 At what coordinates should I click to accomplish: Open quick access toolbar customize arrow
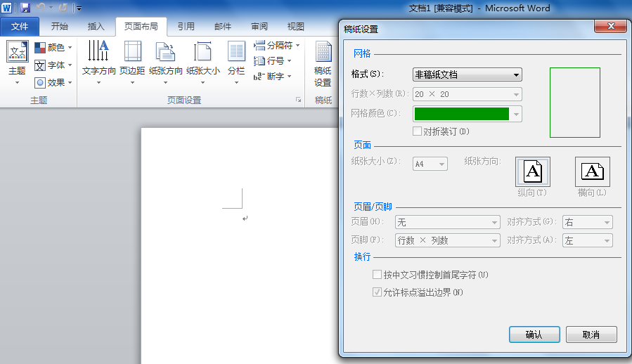point(79,8)
